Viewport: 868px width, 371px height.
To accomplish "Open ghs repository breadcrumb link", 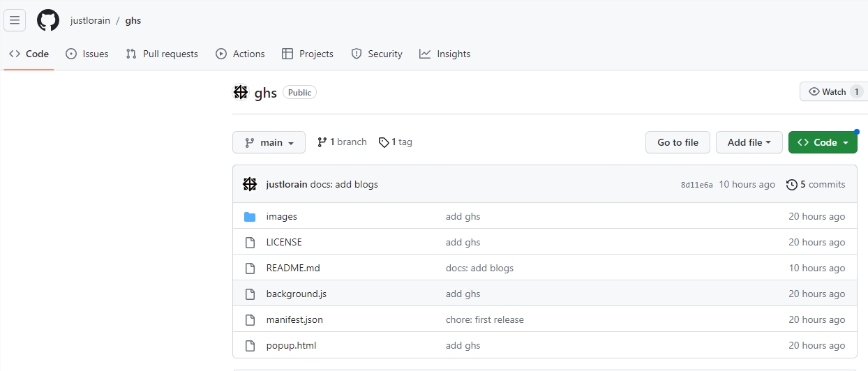I will pos(133,20).
